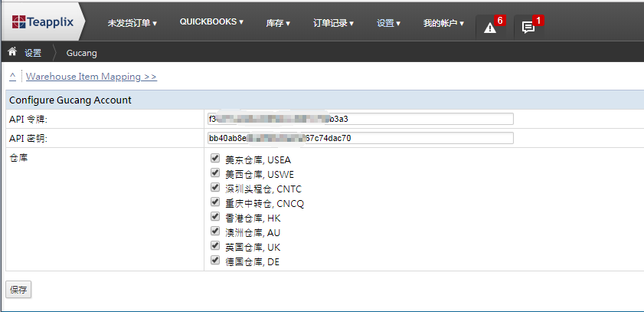Click the 保存 save button

18,290
